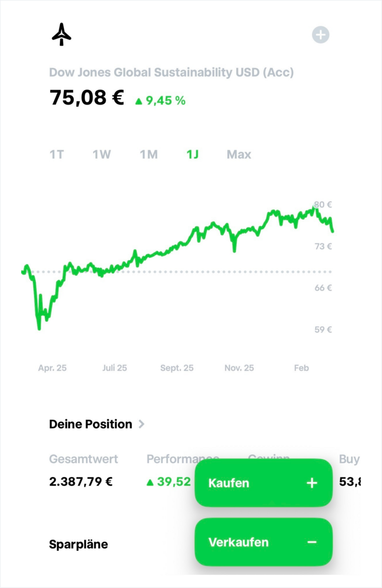Select the 1W time range
Screen dimensions: 382x588
101,154
